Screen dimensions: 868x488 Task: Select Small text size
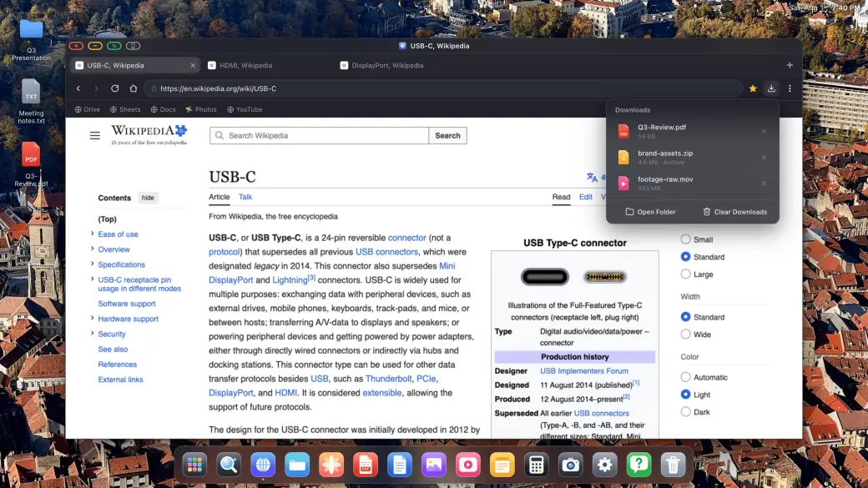click(685, 239)
